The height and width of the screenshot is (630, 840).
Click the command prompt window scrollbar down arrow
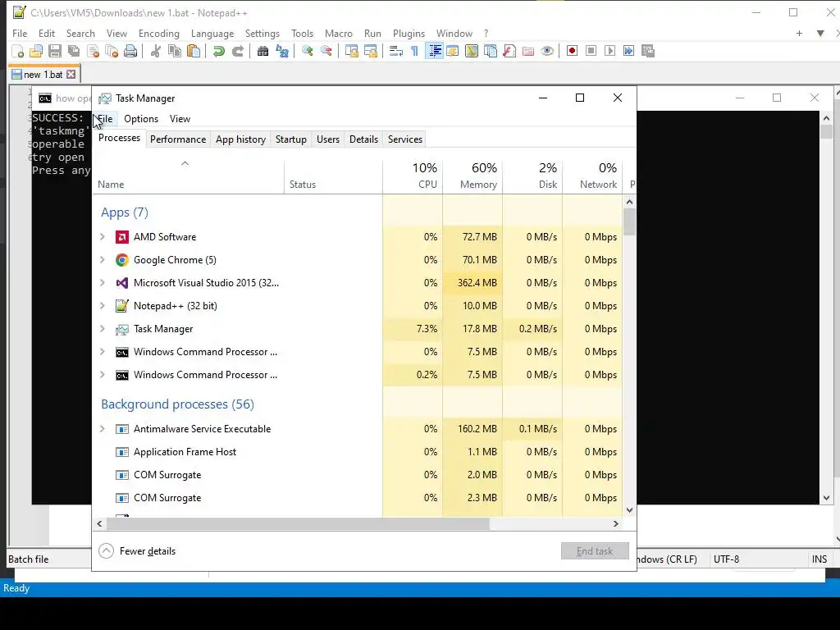(x=826, y=498)
